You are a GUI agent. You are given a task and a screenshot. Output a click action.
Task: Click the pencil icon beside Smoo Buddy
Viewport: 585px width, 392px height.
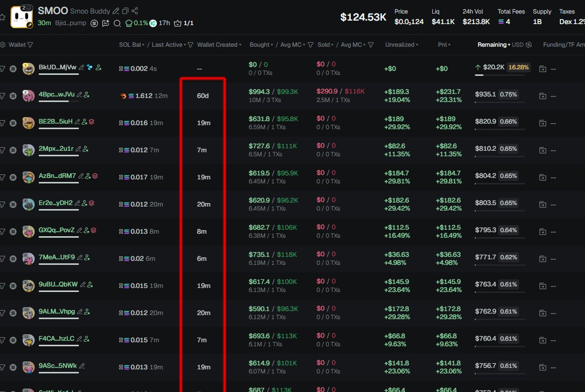[x=116, y=11]
